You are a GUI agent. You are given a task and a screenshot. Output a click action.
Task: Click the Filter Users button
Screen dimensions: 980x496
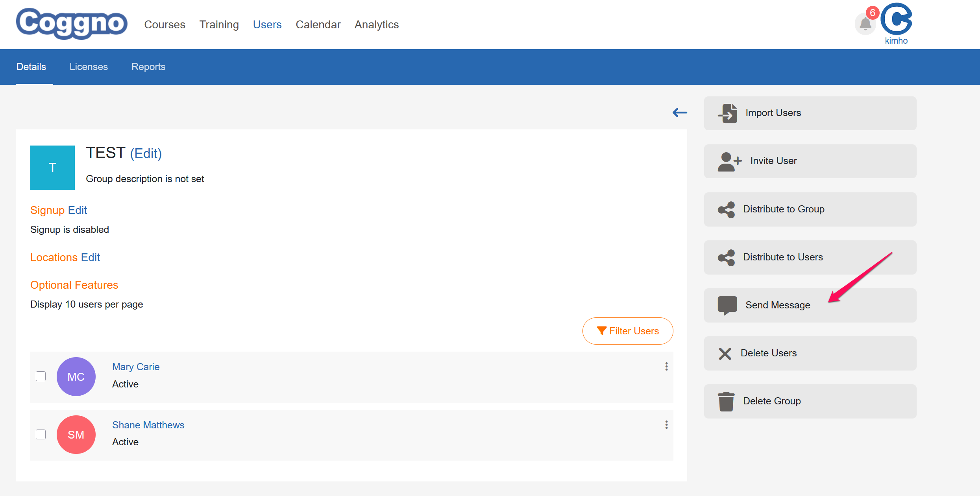point(628,331)
